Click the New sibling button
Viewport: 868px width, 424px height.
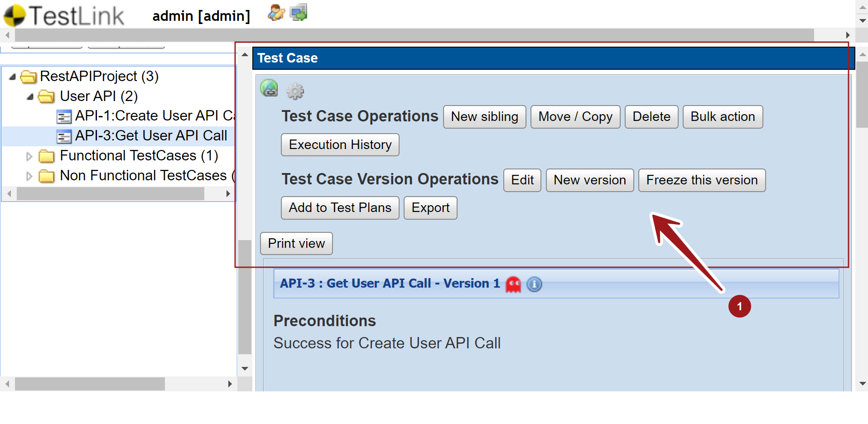(484, 117)
